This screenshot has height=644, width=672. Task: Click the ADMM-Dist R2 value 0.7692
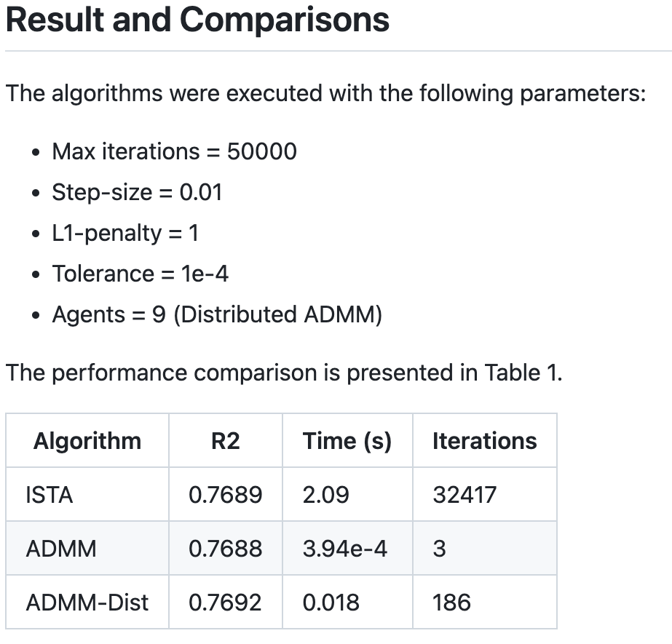225,603
